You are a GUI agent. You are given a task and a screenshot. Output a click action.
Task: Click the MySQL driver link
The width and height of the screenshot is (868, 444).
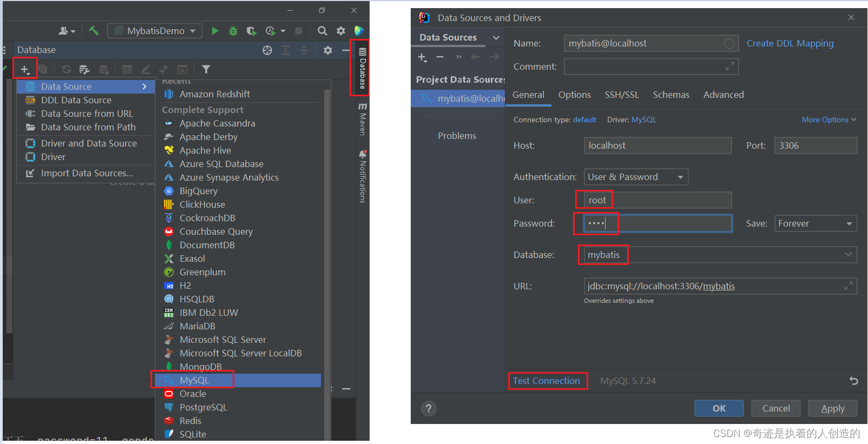tap(643, 120)
